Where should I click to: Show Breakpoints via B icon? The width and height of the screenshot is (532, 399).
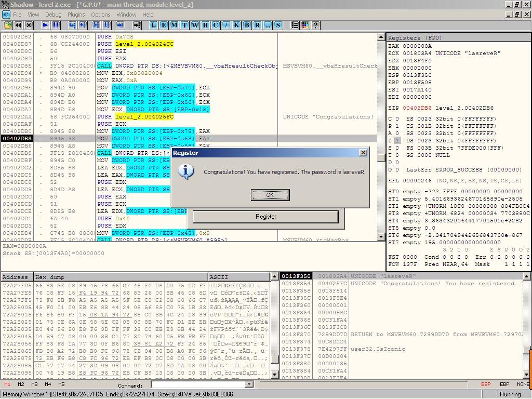[247, 25]
